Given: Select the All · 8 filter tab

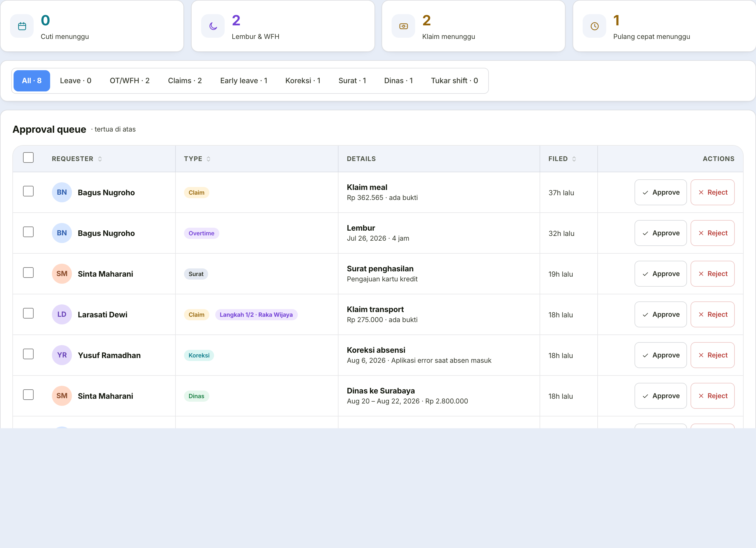Looking at the screenshot, I should [x=32, y=81].
